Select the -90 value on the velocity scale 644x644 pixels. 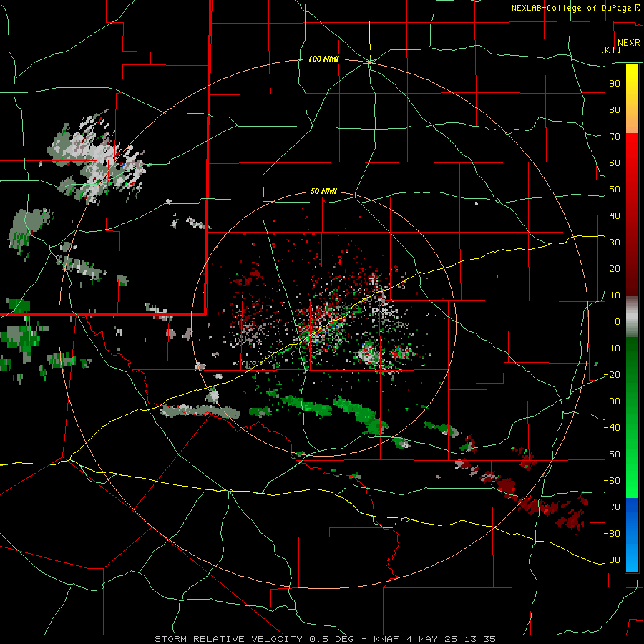(x=612, y=560)
